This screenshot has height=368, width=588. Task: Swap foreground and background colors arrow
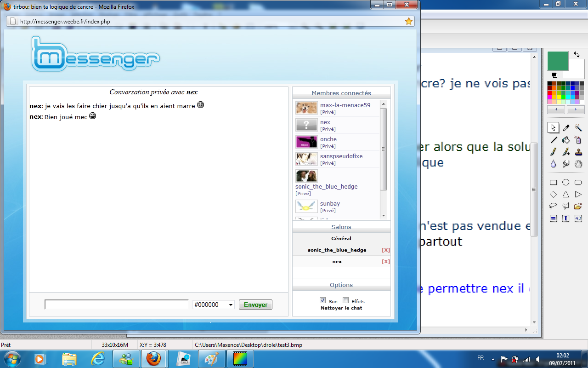[x=577, y=54]
